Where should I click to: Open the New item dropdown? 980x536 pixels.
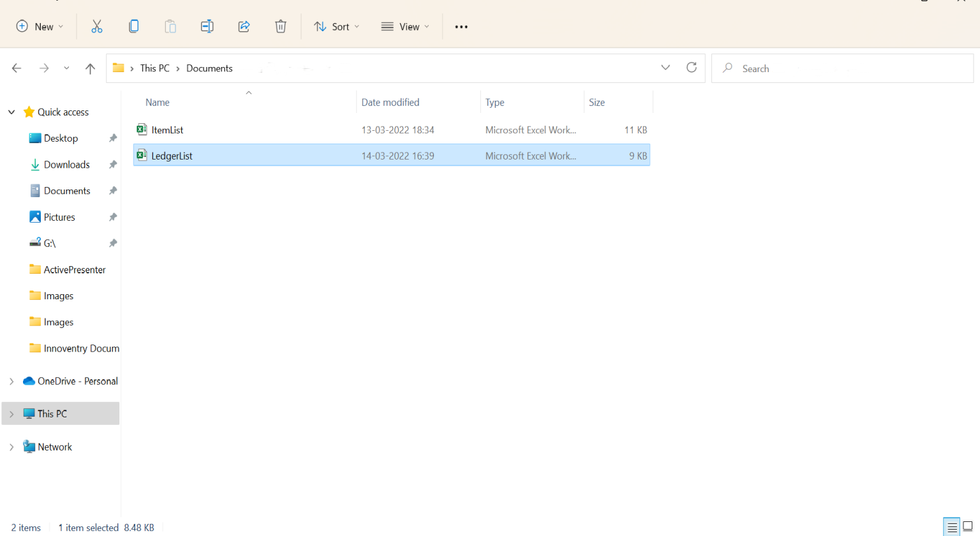(40, 26)
